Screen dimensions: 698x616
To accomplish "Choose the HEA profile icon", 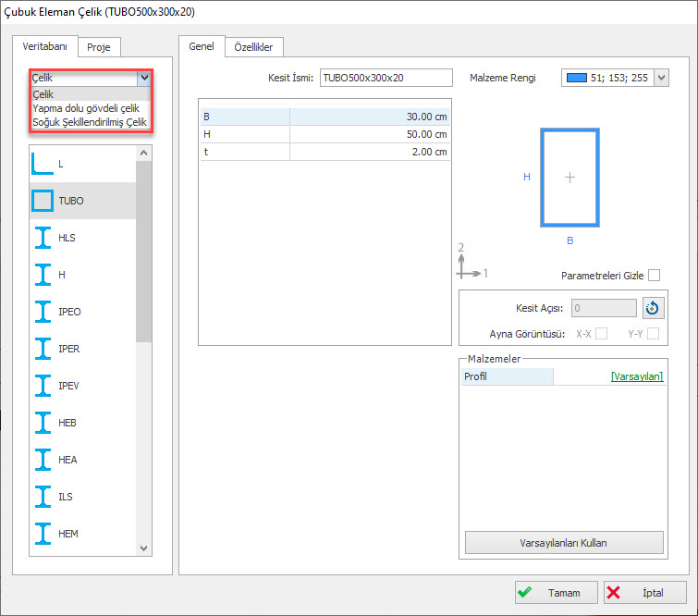I will tap(43, 459).
